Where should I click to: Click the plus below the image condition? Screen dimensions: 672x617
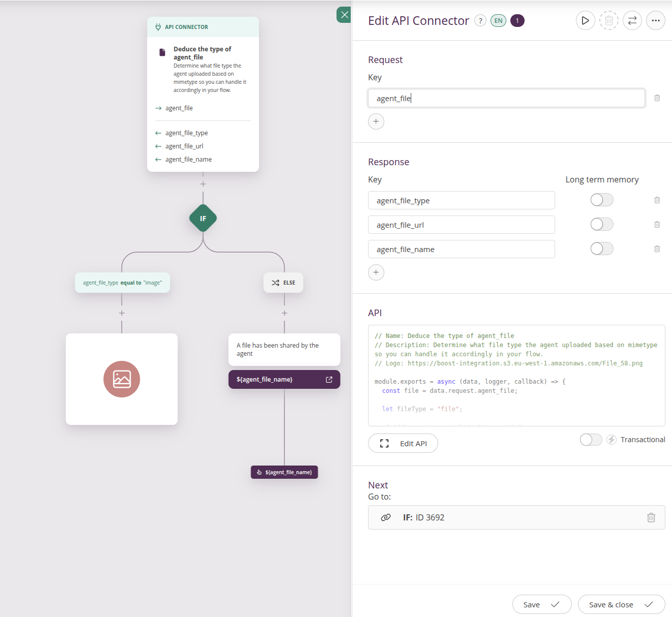click(121, 313)
